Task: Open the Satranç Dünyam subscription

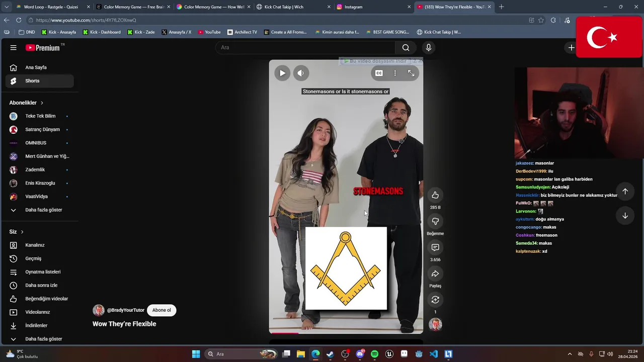Action: 39,130
